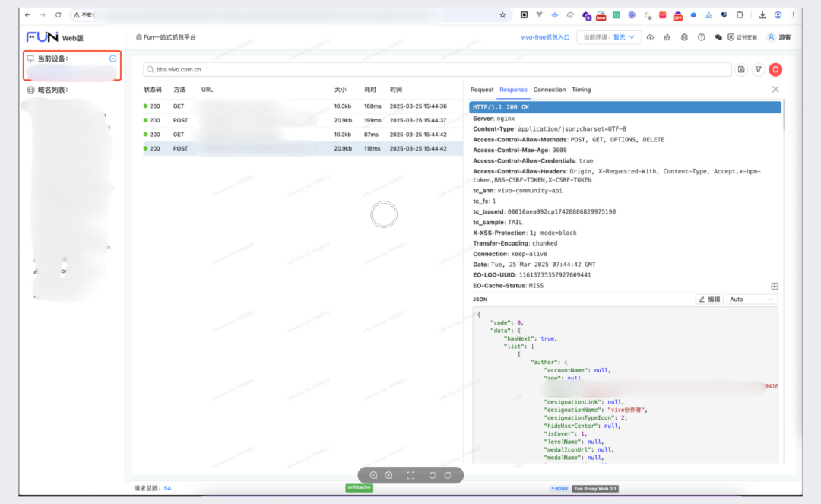
Task: Switch to the Request tab
Action: pos(481,90)
